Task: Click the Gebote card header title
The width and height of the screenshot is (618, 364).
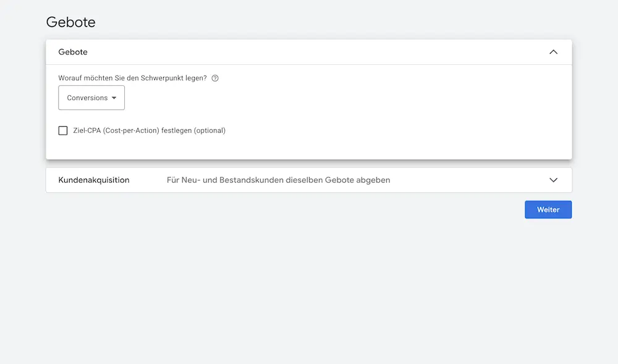Action: (x=73, y=52)
